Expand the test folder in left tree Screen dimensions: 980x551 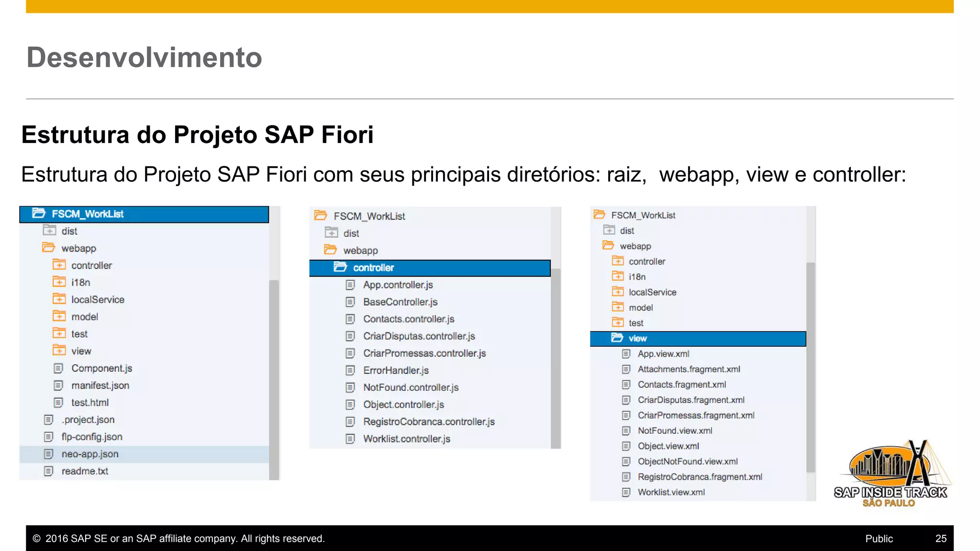[59, 333]
